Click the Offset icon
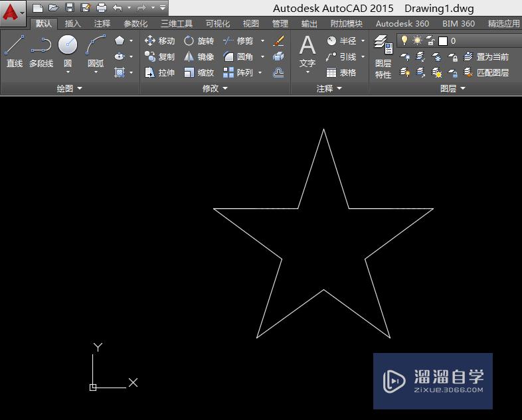 coord(278,72)
